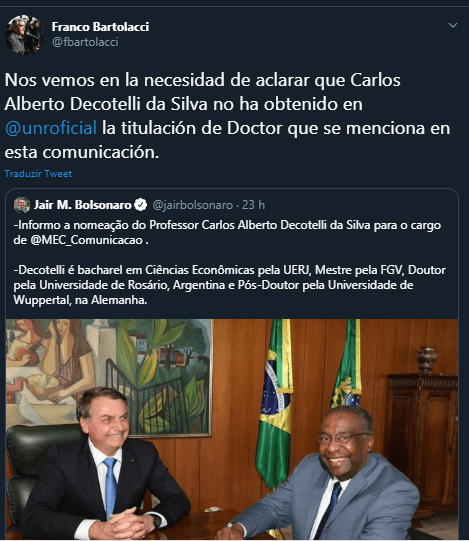This screenshot has width=469, height=541.
Task: Click the Franco Bartolacci display name
Action: point(100,27)
